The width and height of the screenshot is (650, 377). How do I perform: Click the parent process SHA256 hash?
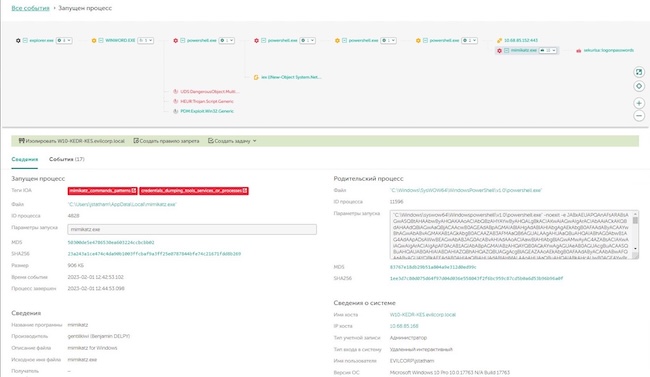pyautogui.click(x=476, y=279)
